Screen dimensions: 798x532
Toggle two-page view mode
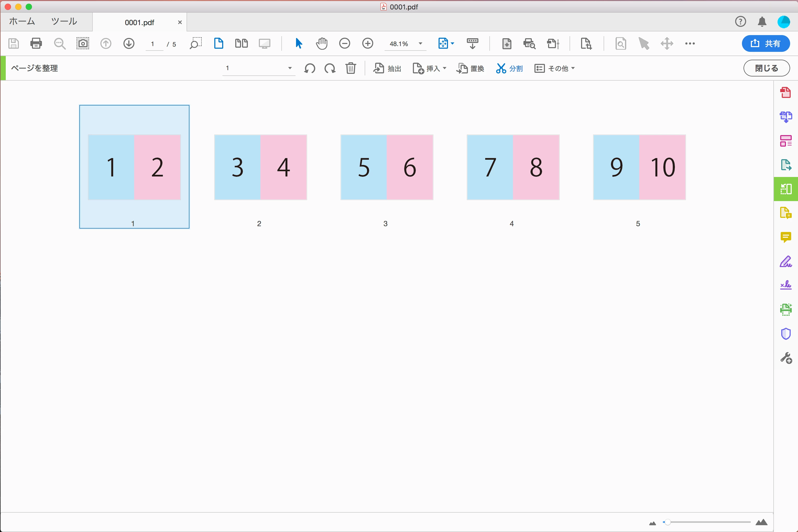[241, 43]
